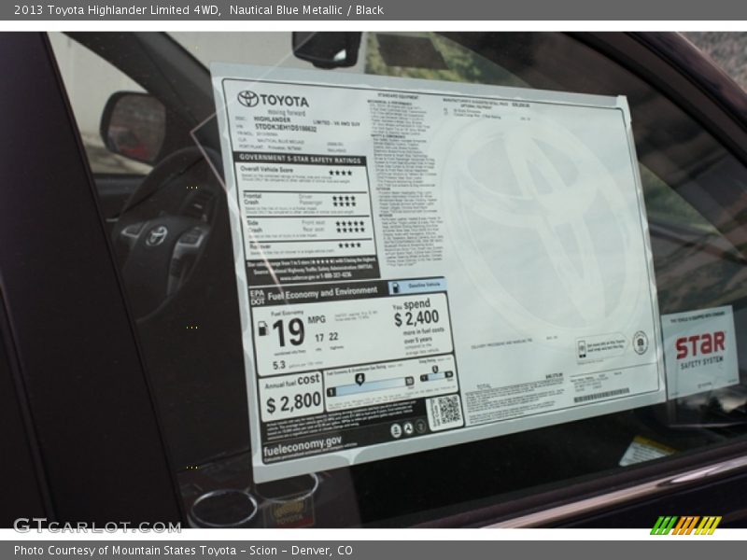Image resolution: width=747 pixels, height=560 pixels.
Task: Click the fuel pump icon beside 19 MPG
Action: pos(262,329)
